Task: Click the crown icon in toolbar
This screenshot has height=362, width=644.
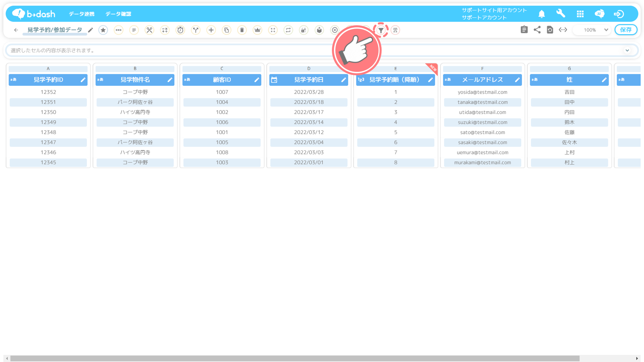Action: 257,30
